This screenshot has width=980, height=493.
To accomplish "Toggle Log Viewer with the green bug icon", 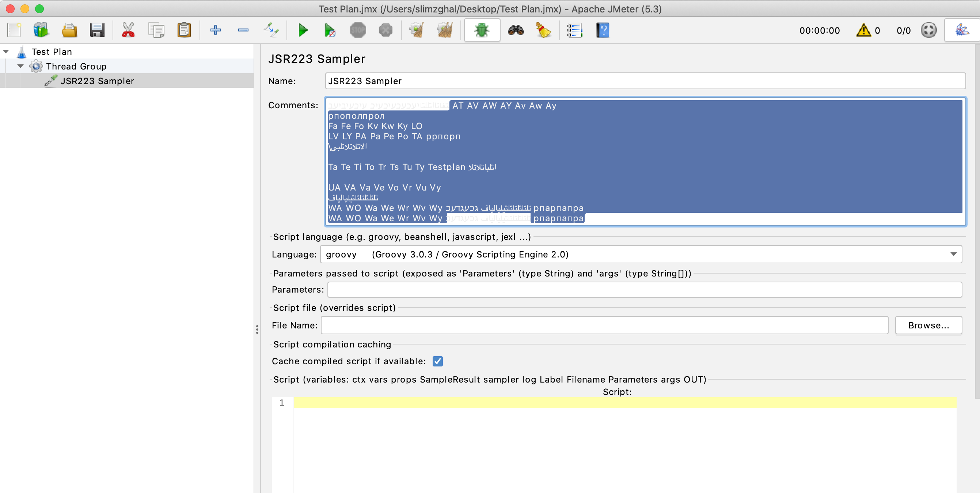I will click(x=482, y=30).
